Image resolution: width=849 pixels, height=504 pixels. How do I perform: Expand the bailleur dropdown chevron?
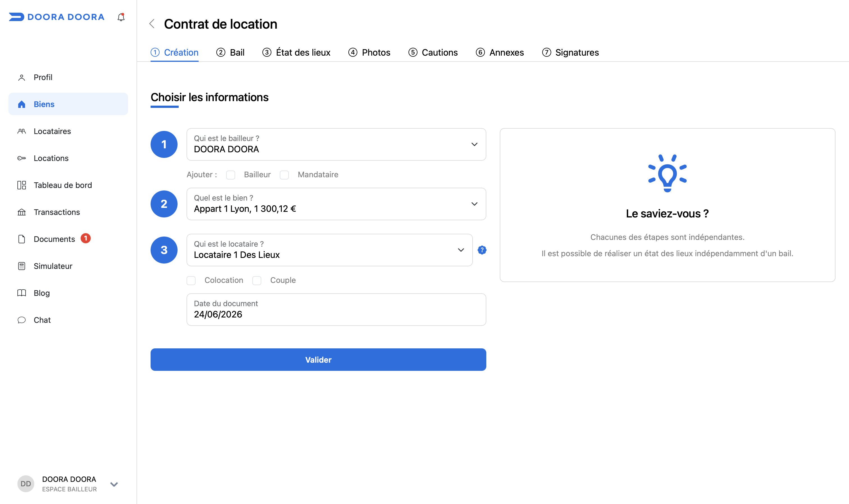[x=475, y=144]
